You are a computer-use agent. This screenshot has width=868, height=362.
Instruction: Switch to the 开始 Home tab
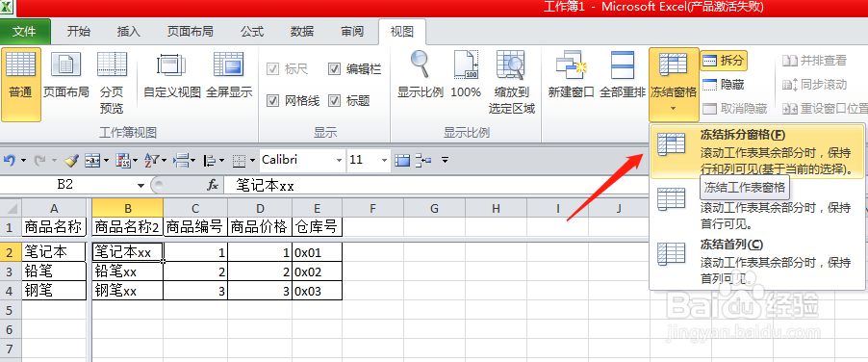pos(79,32)
